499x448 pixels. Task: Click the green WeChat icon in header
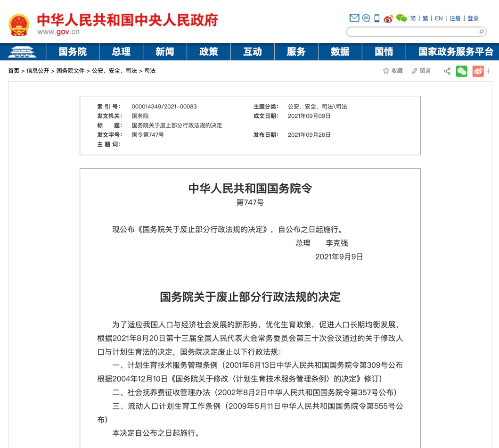pos(401,18)
